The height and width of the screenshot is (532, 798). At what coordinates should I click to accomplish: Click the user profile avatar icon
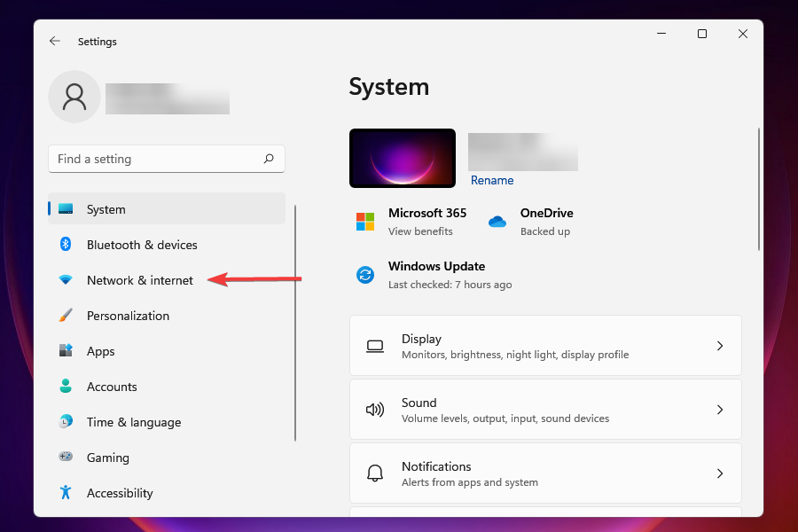74,97
